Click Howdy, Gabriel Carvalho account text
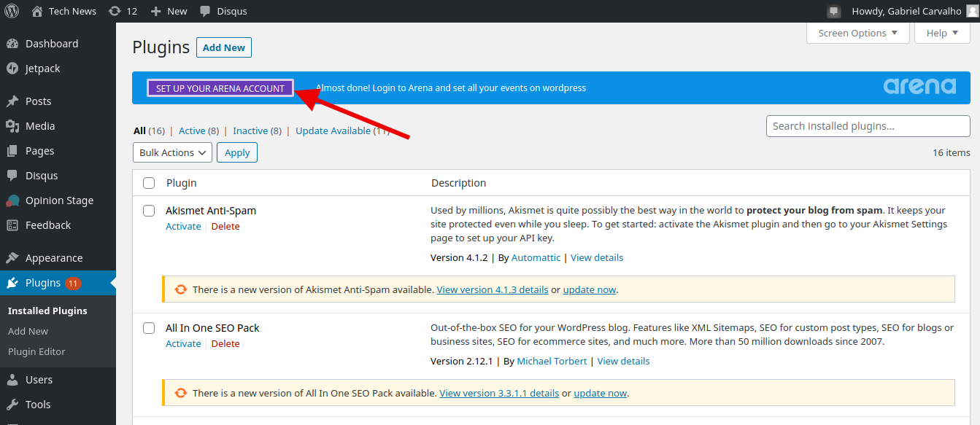The width and height of the screenshot is (980, 425). 906,11
